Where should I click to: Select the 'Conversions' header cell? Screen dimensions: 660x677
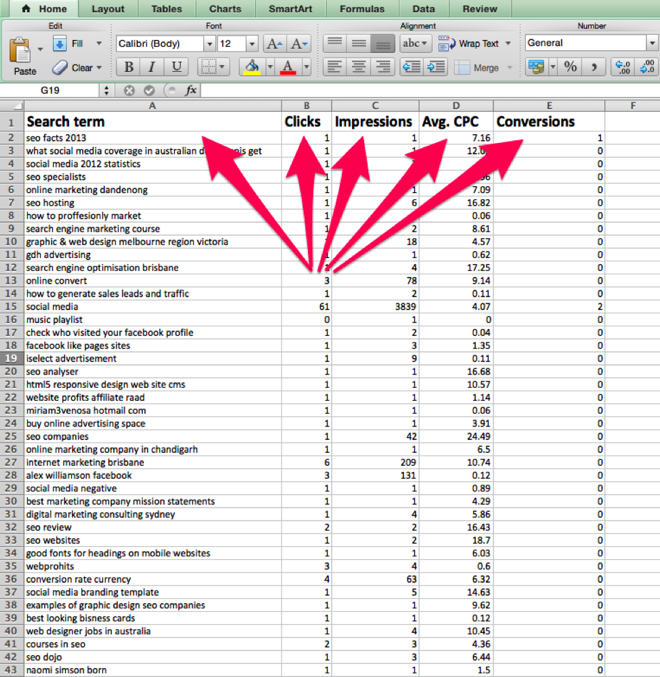tap(549, 122)
